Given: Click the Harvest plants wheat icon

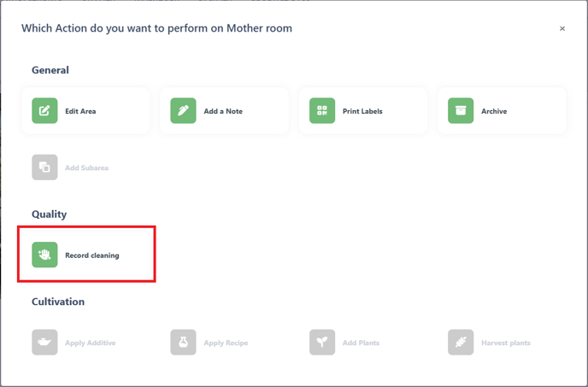Looking at the screenshot, I should (x=461, y=342).
